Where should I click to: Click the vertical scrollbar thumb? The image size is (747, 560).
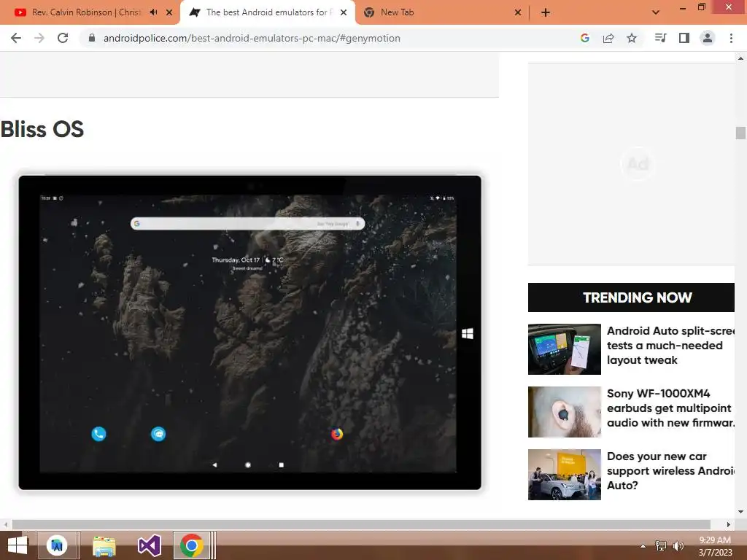click(740, 133)
